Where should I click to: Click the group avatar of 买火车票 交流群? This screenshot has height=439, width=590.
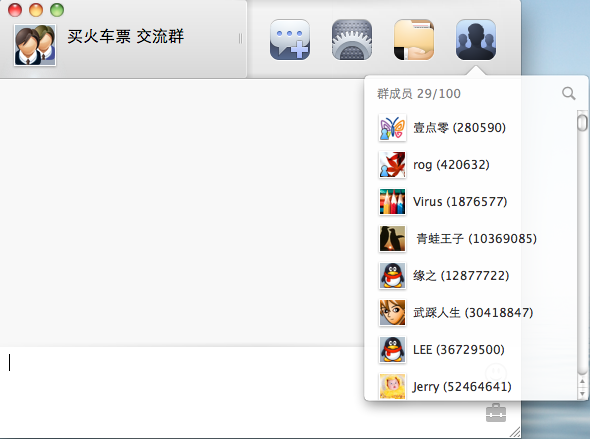pyautogui.click(x=35, y=45)
